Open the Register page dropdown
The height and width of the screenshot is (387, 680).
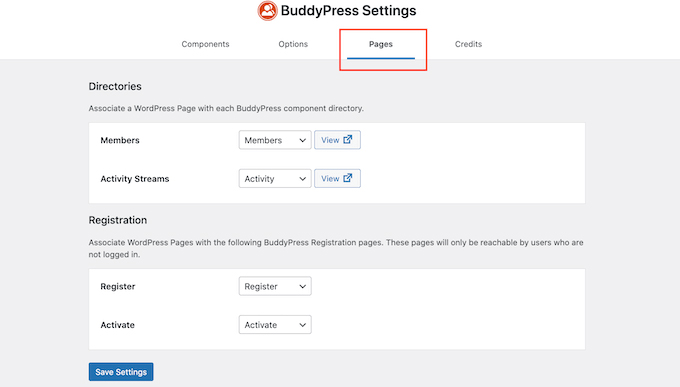coord(275,286)
